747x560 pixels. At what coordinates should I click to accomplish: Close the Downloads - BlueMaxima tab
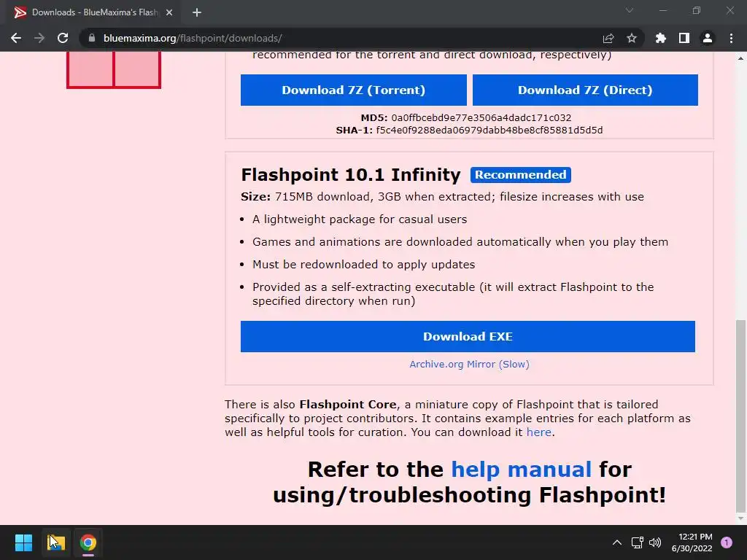click(169, 12)
